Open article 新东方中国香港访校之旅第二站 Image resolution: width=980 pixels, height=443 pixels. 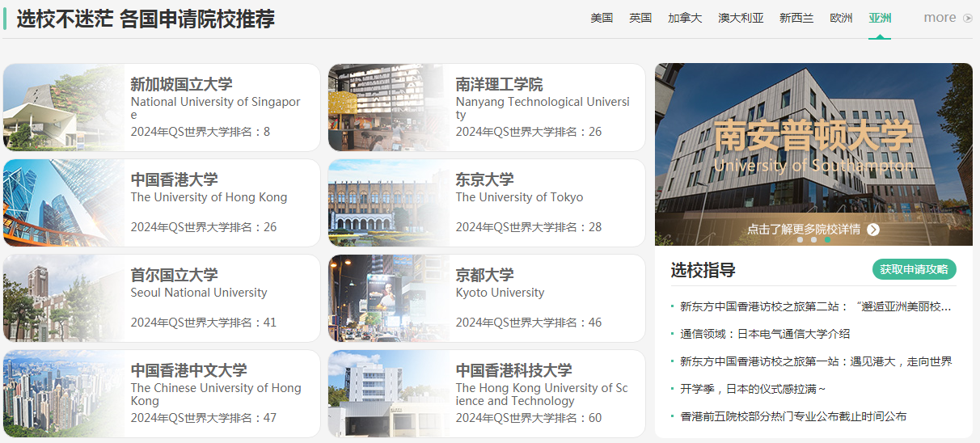tap(815, 306)
